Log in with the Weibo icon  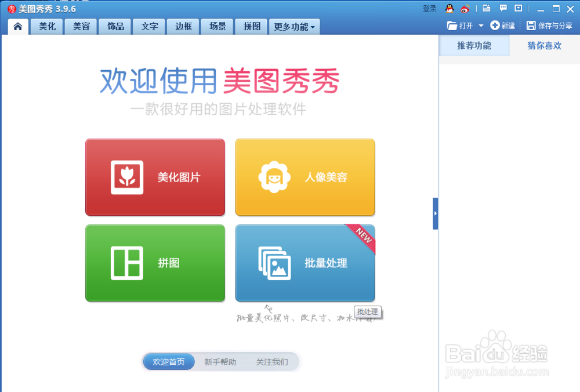tap(465, 9)
